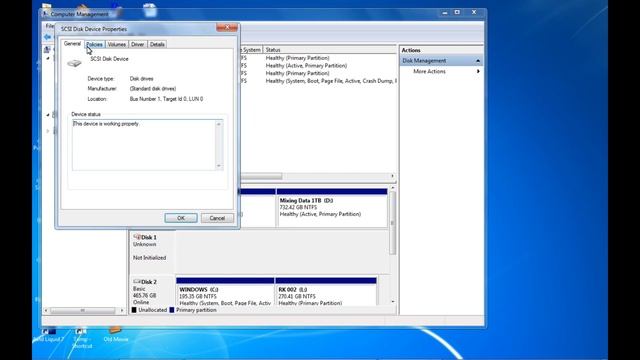Open the File menu in Computer Management
The image size is (640, 360).
49,26
